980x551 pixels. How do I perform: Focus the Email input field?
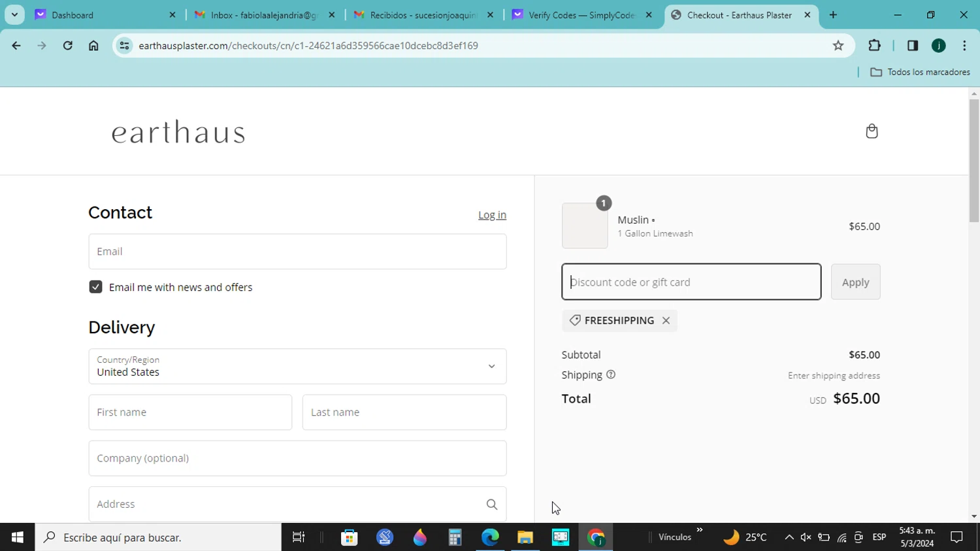pos(297,252)
